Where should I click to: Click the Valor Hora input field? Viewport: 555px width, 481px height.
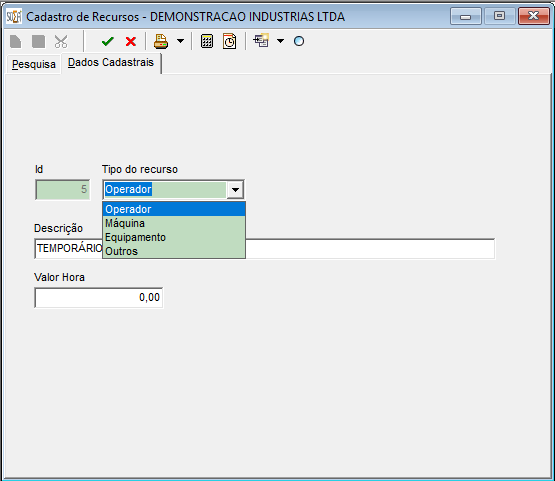[99, 297]
